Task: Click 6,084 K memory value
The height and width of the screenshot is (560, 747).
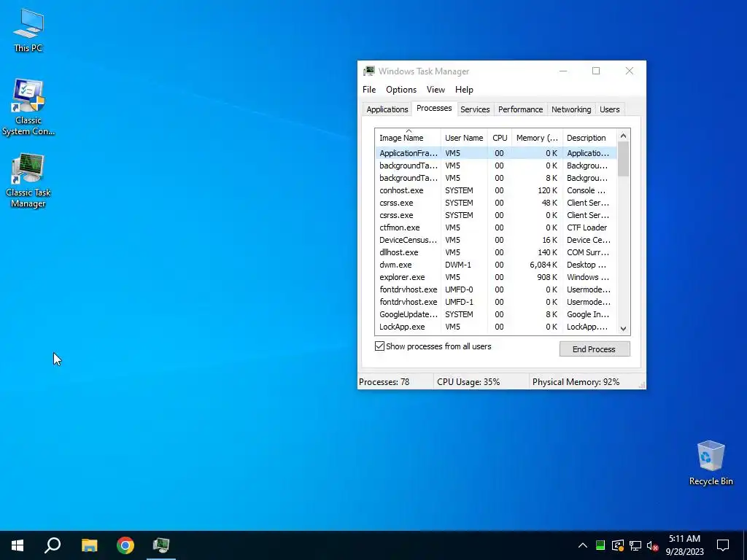Action: (543, 264)
